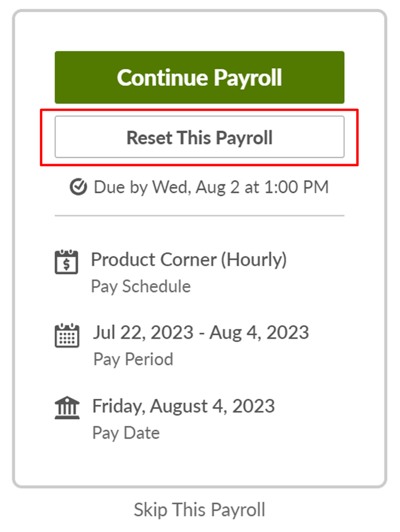Click the Aug 4, 2023 period end date
400x532 pixels.
point(259,333)
